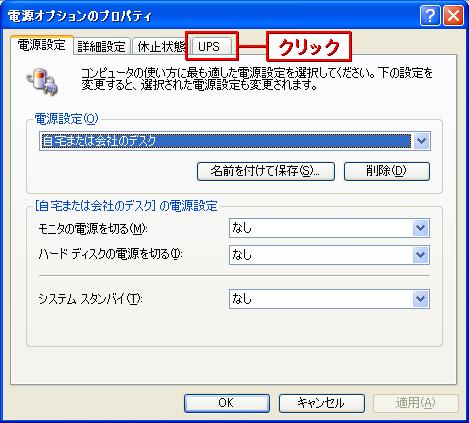This screenshot has width=469, height=423.
Task: Select the 休止状態 tab
Action: [161, 47]
